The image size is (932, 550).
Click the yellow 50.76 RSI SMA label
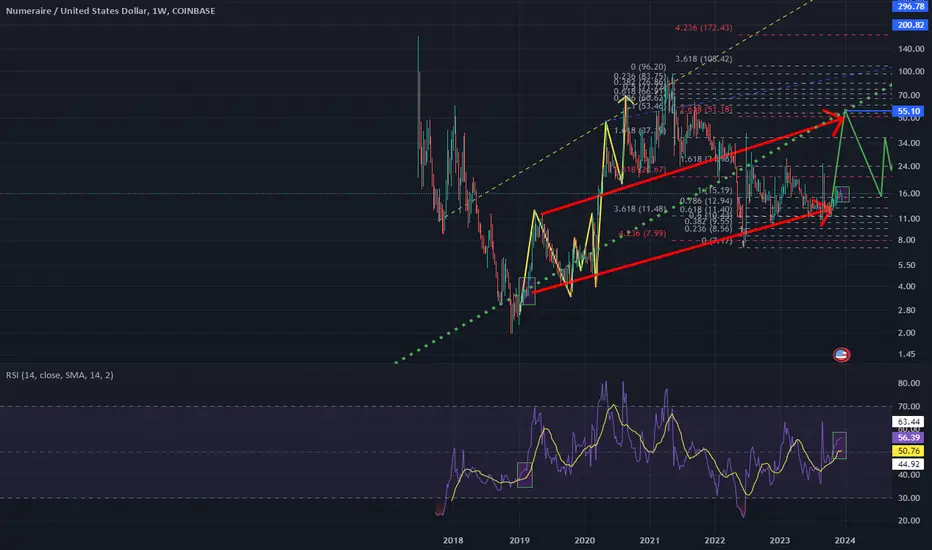908,451
